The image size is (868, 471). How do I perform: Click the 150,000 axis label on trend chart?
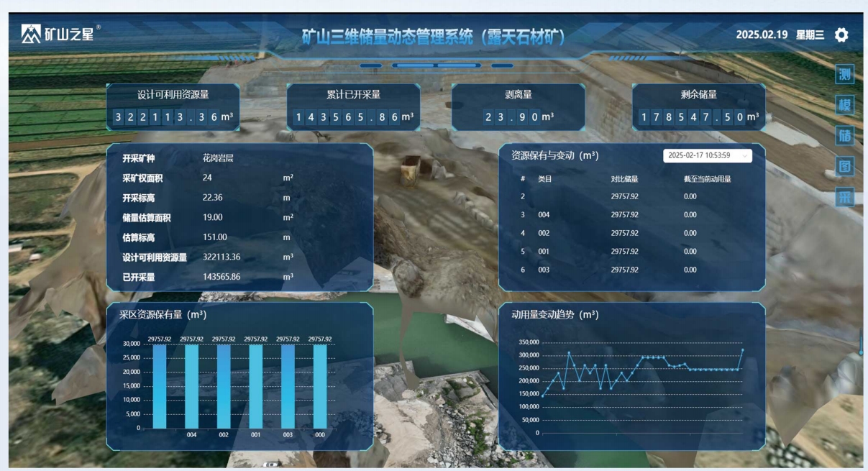528,394
